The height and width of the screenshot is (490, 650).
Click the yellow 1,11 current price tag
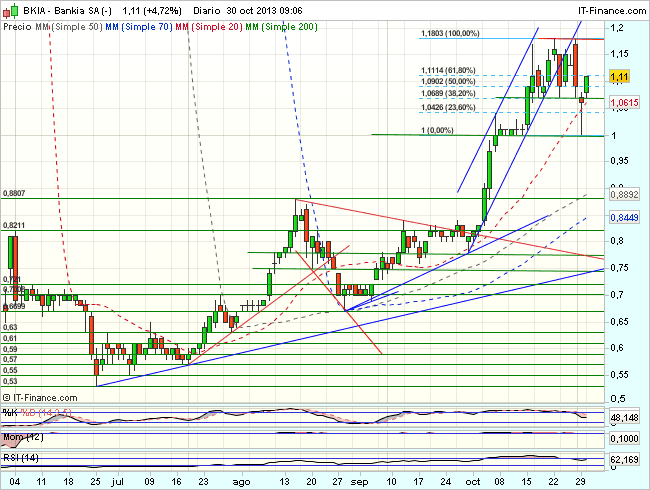(x=619, y=76)
